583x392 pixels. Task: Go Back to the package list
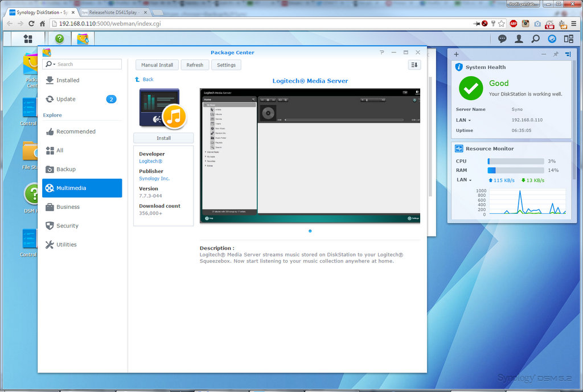[x=144, y=80]
